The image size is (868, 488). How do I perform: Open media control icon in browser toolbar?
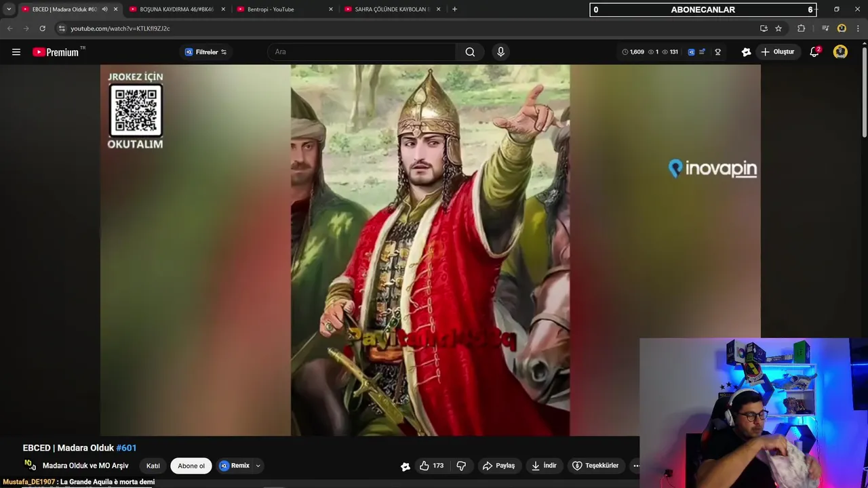point(825,28)
